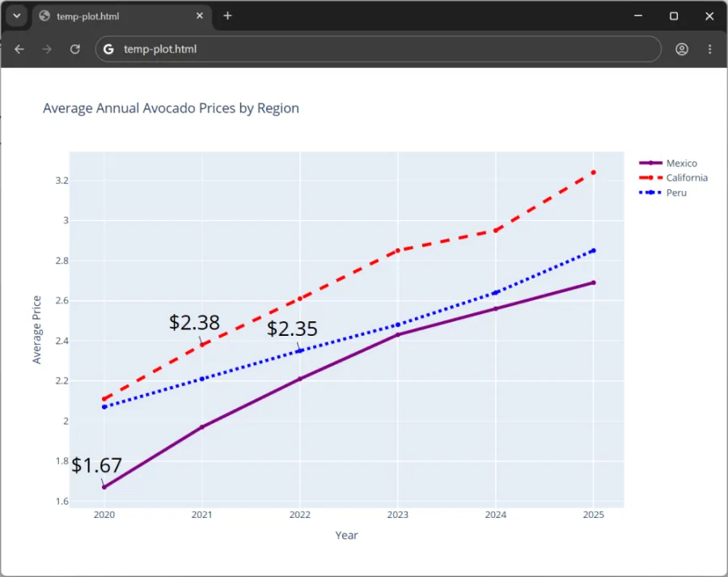The width and height of the screenshot is (728, 577).
Task: Open the browser profile icon
Action: [x=682, y=49]
